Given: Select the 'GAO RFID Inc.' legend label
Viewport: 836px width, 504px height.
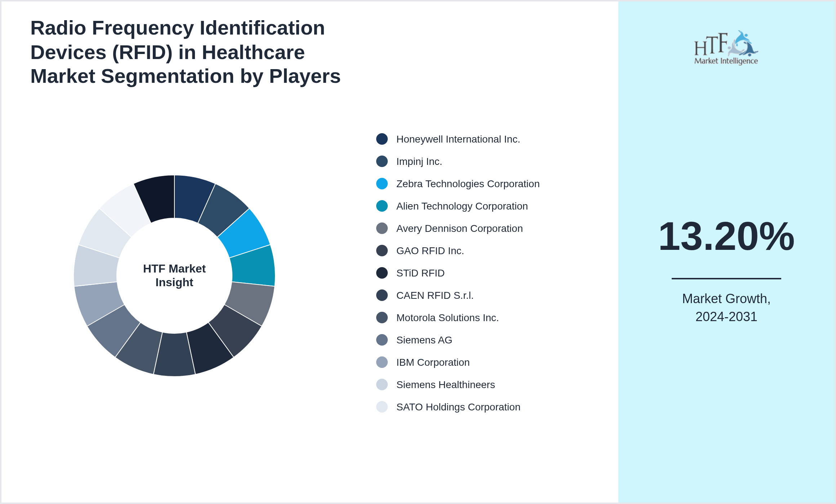Looking at the screenshot, I should click(x=430, y=251).
